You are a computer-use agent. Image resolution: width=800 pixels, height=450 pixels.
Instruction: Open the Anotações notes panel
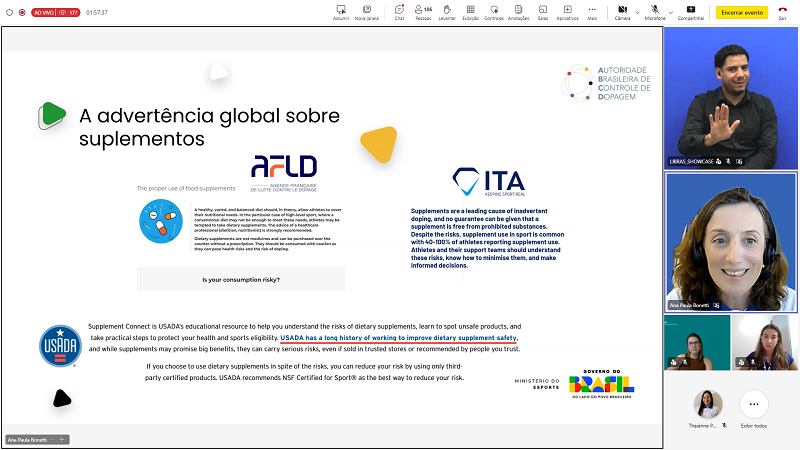pyautogui.click(x=518, y=10)
